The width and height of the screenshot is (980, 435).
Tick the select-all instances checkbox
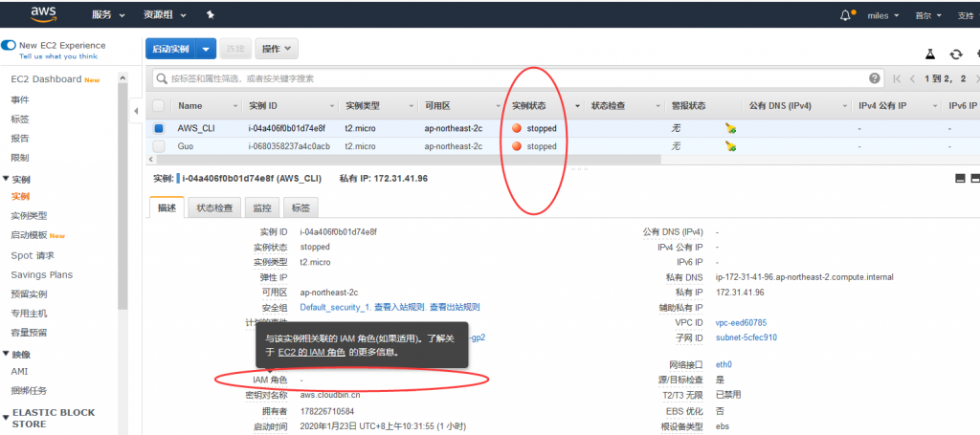pyautogui.click(x=159, y=106)
